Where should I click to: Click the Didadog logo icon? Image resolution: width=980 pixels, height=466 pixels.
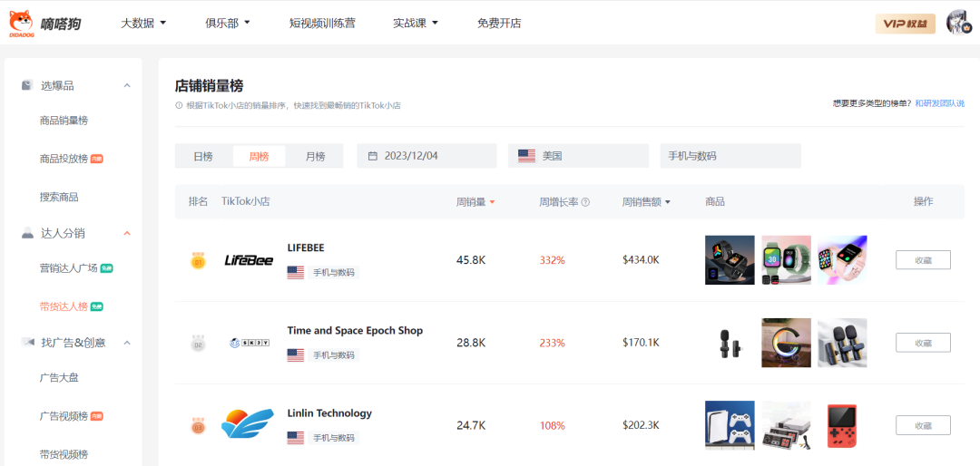(22, 23)
